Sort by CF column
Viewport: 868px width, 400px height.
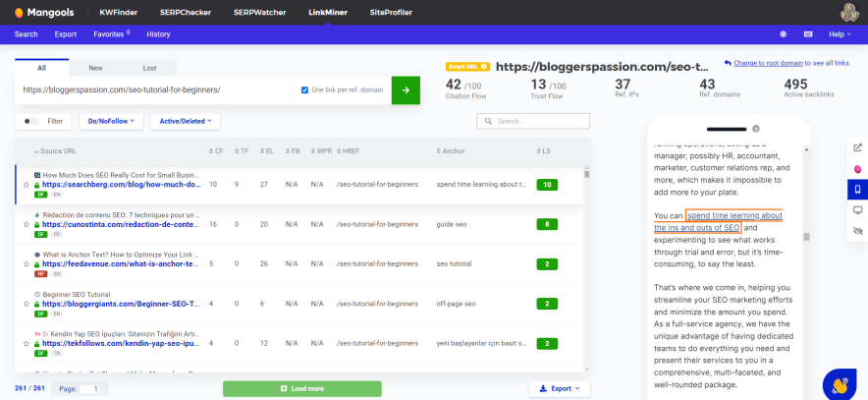pyautogui.click(x=216, y=151)
